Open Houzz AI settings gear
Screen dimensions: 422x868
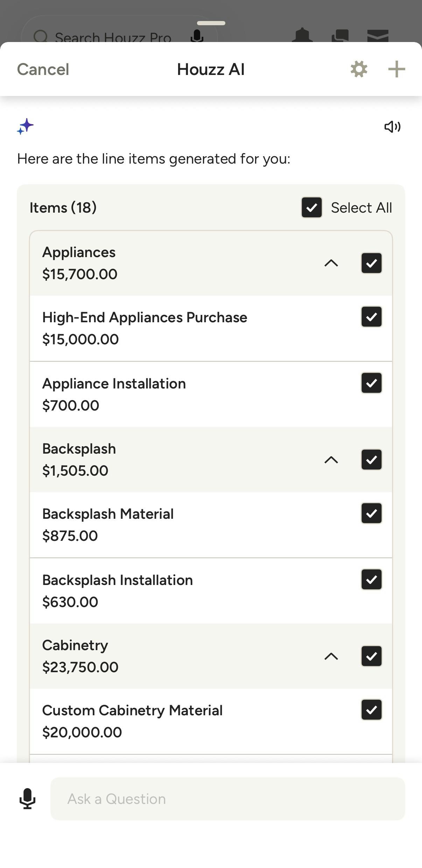tap(359, 69)
